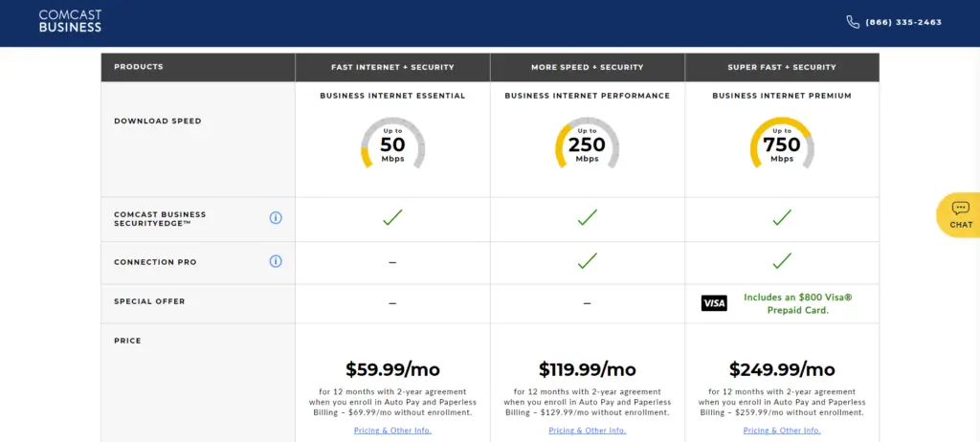Click the 750 Mbps speed gauge
980x442 pixels.
782,144
